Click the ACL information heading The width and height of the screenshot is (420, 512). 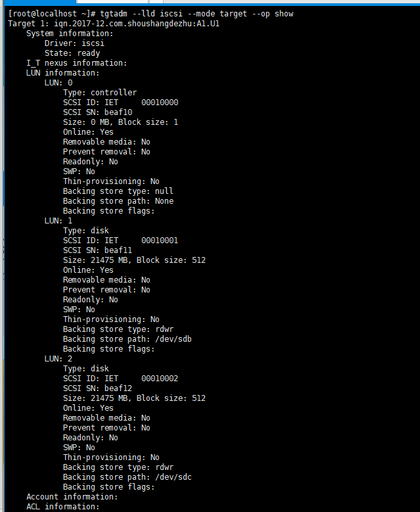click(x=63, y=507)
